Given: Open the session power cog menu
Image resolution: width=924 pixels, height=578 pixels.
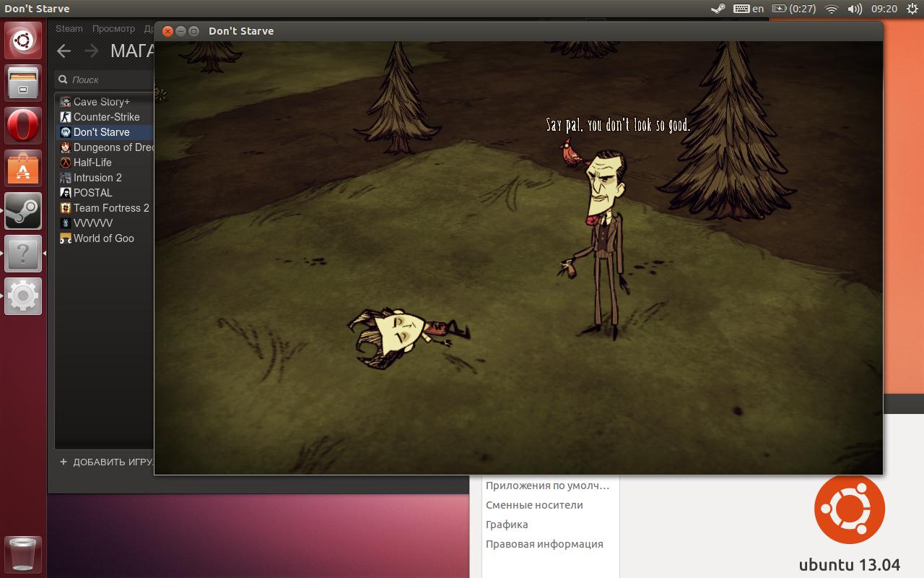Looking at the screenshot, I should click(912, 9).
